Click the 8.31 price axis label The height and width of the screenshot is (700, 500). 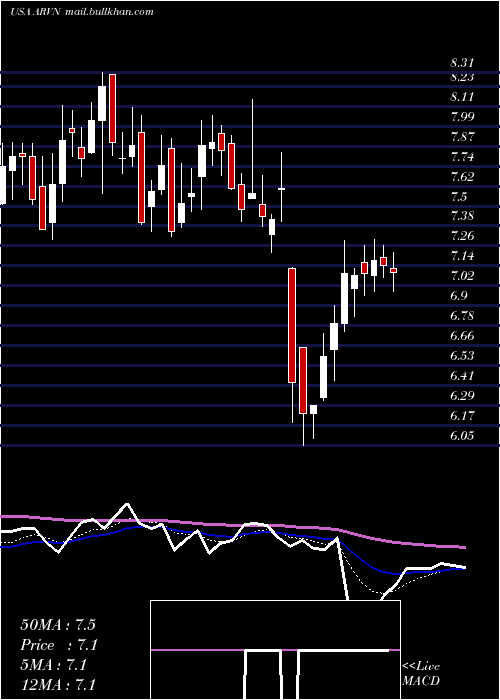coord(462,63)
